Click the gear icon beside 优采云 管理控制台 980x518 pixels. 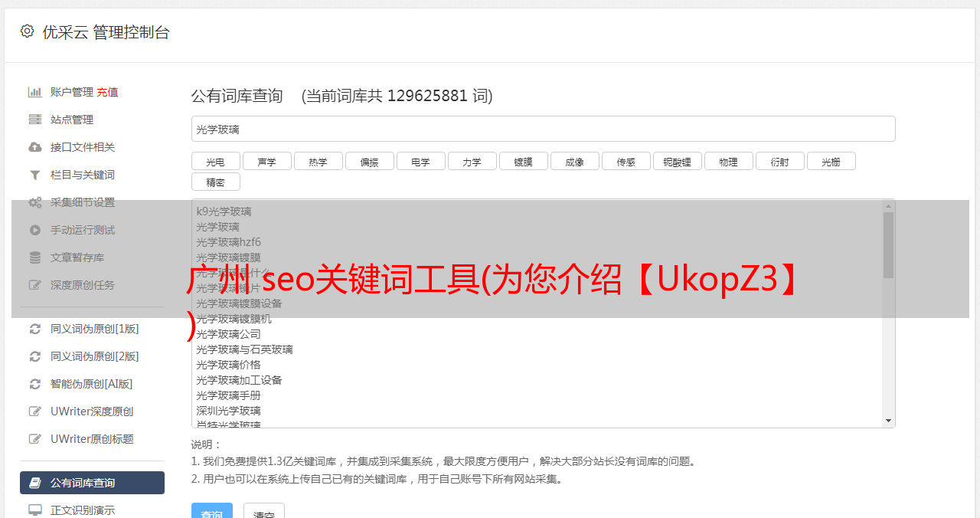(x=28, y=31)
